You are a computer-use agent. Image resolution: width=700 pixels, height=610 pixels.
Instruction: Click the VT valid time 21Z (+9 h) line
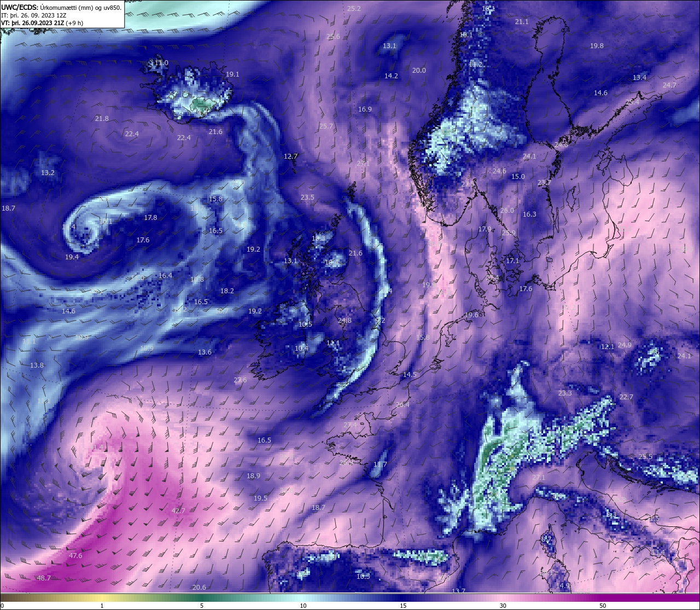tap(42, 23)
